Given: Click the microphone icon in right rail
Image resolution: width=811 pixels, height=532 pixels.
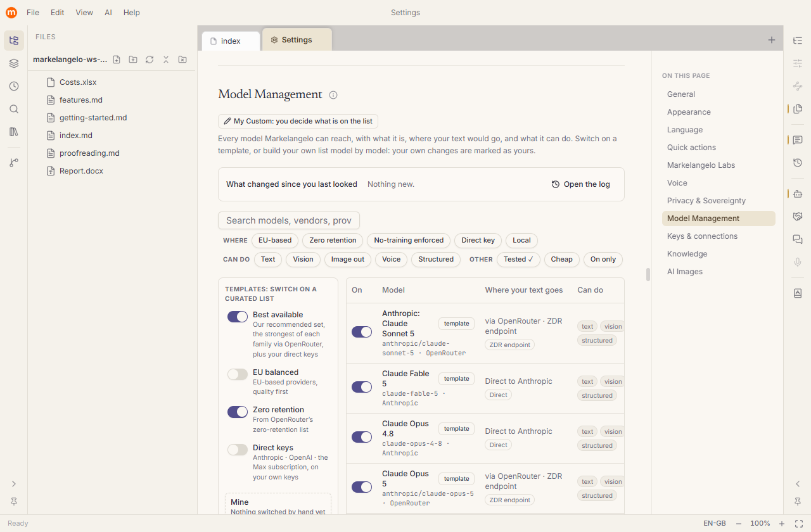Looking at the screenshot, I should (798, 262).
